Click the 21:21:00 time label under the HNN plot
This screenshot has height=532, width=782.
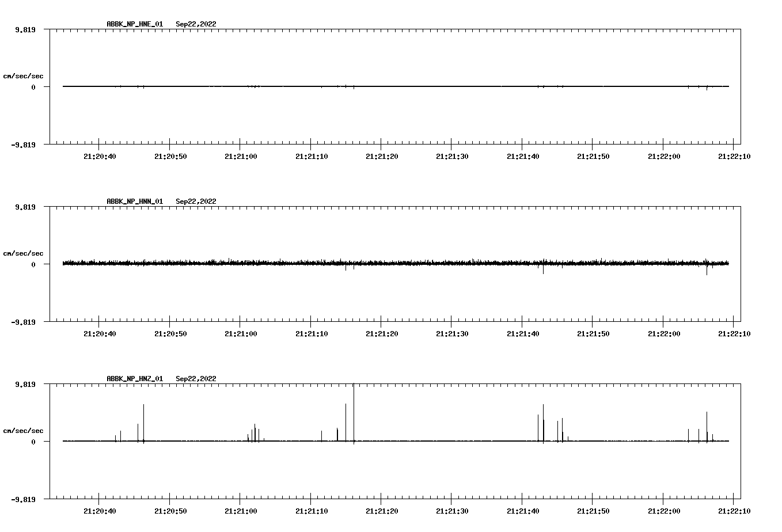pos(241,333)
